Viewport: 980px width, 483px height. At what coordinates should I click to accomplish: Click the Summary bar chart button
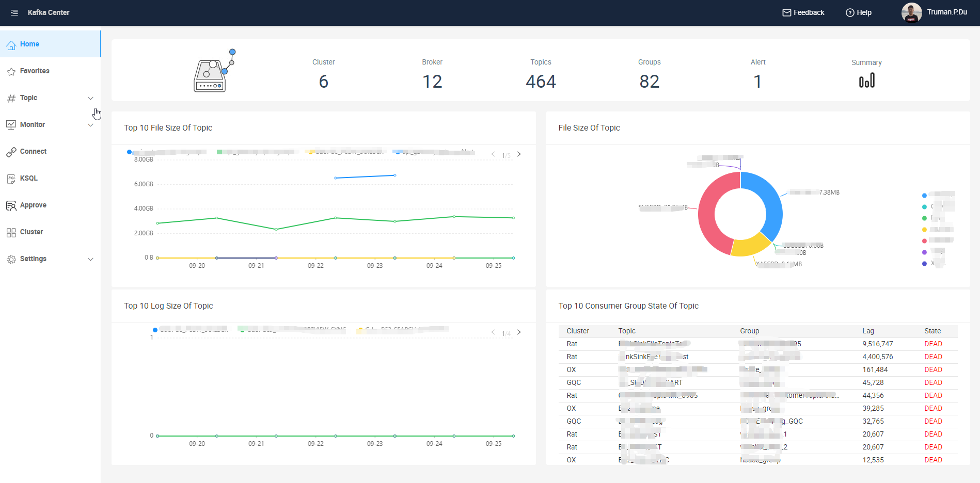866,80
